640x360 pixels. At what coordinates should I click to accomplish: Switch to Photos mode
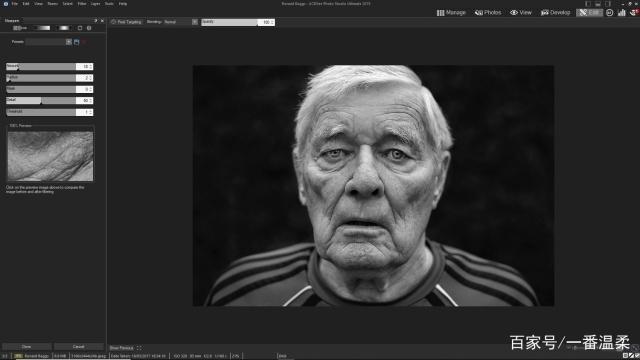[x=488, y=13]
